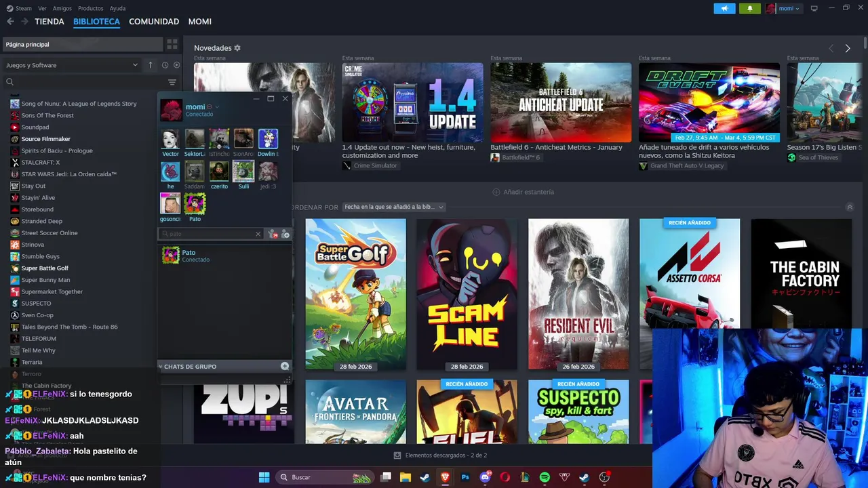Open Novedades settings gear
Screen dimensions: 868x488
pos(237,48)
